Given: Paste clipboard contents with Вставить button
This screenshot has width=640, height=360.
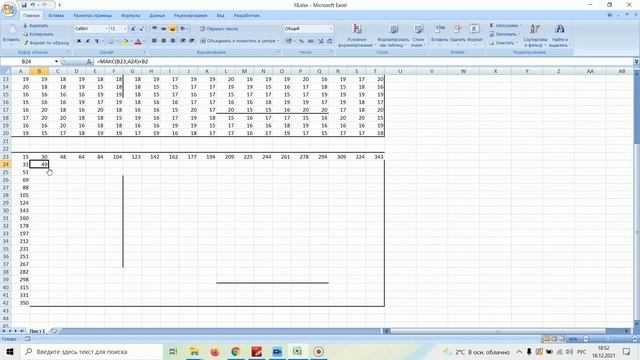Looking at the screenshot, I should (11, 34).
